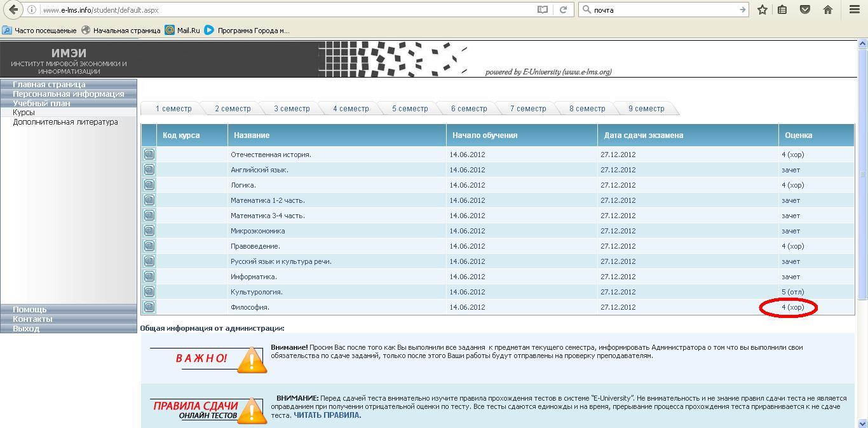Viewport: 868px width, 428px height.
Task: Open the 5 семестр tab
Action: pyautogui.click(x=410, y=109)
